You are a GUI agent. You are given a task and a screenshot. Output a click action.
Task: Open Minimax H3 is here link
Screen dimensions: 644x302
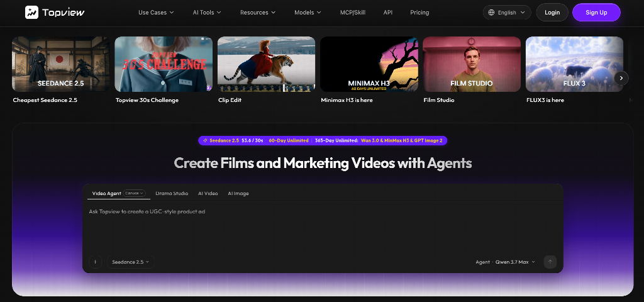click(x=347, y=100)
